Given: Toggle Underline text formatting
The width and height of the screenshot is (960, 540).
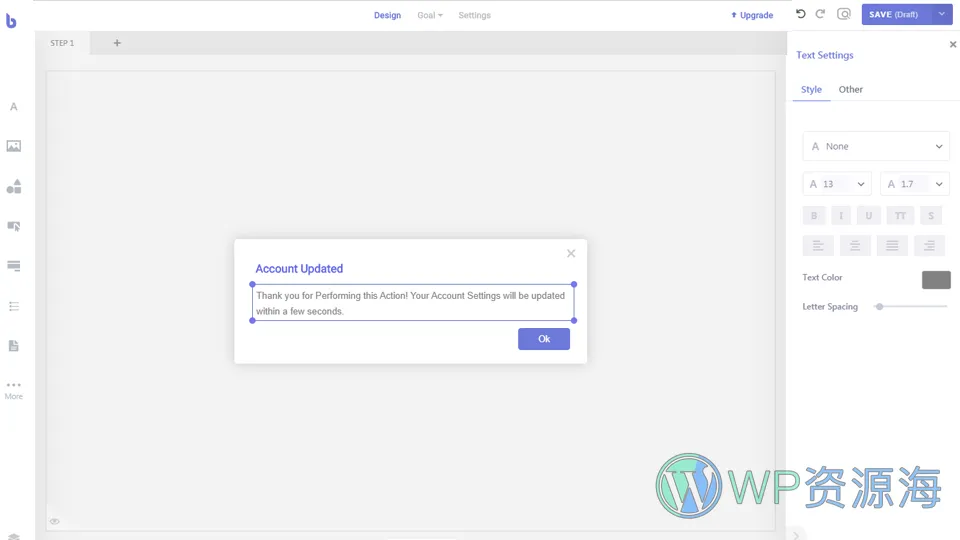Looking at the screenshot, I should point(869,215).
